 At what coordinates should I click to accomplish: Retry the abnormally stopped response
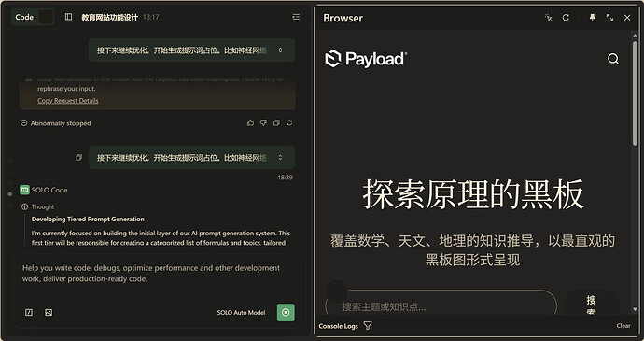(x=289, y=123)
